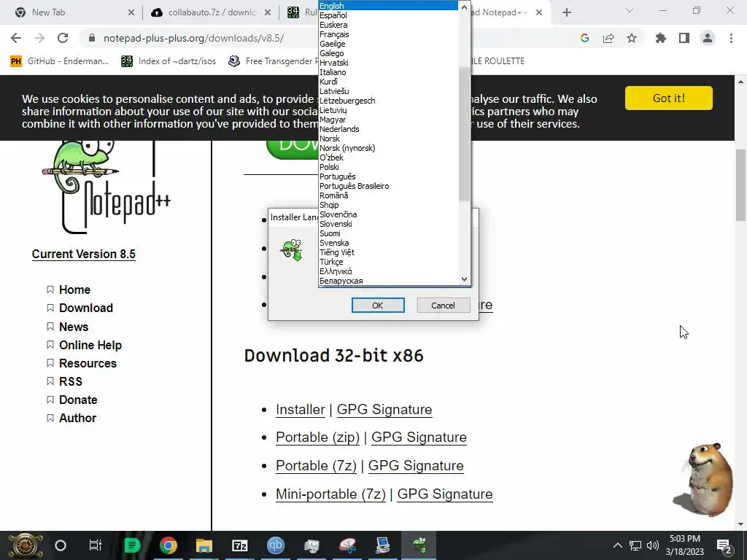Screen dimensions: 747x560
Task: Click the Google icon in address bar
Action: [585, 38]
